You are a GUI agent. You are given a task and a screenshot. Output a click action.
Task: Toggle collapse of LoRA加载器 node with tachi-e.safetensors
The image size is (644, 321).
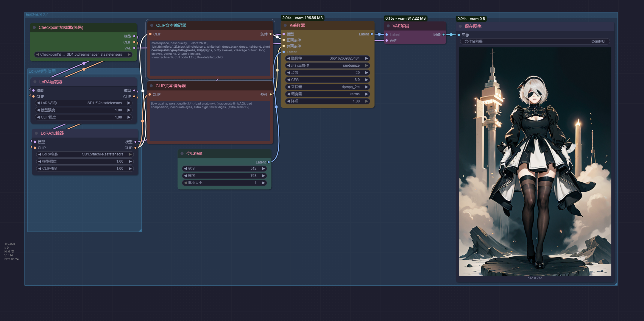[x=36, y=133]
